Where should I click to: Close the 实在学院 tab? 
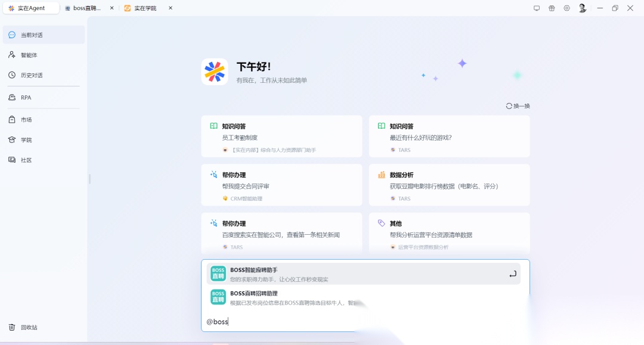[171, 8]
